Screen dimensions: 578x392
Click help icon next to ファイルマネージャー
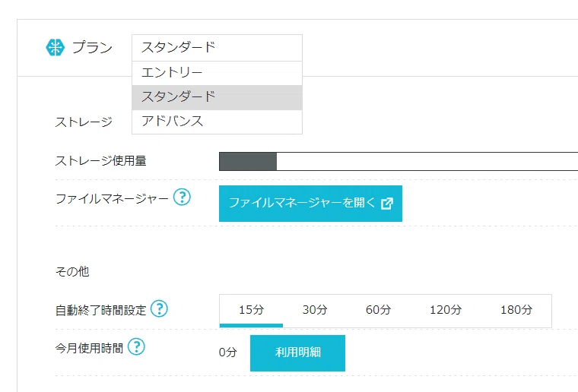182,198
